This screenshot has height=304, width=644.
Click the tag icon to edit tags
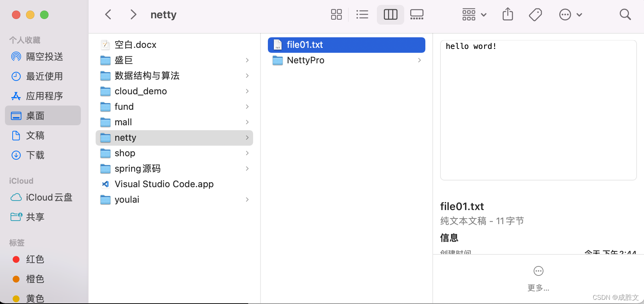click(x=535, y=14)
